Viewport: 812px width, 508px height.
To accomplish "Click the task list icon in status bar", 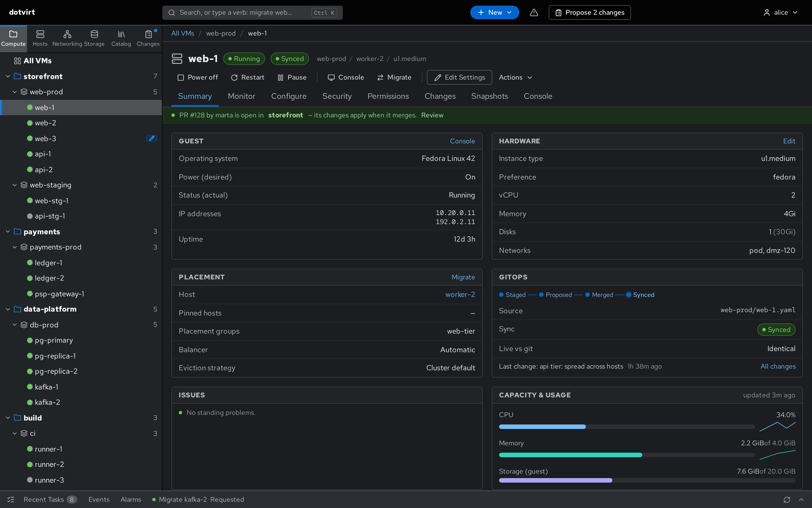I will pos(11,500).
